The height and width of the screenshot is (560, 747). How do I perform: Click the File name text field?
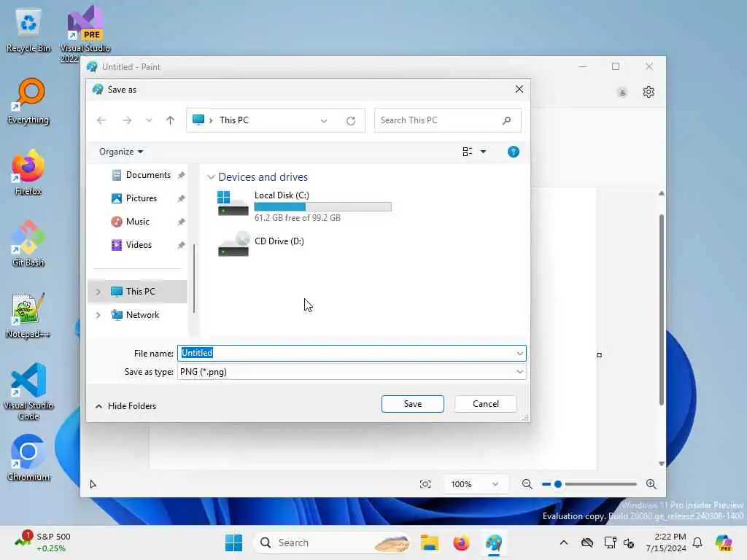coord(352,353)
